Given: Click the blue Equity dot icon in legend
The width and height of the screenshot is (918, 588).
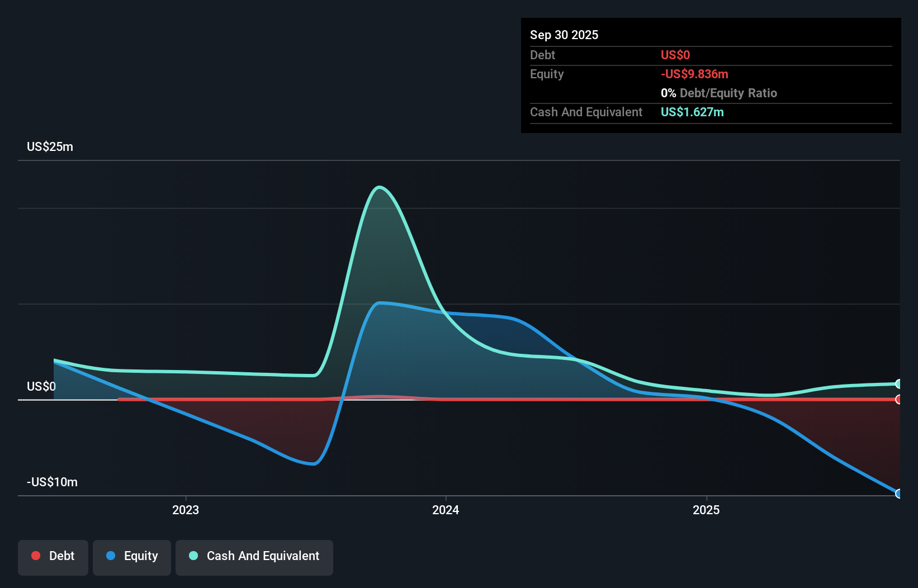Looking at the screenshot, I should click(110, 556).
